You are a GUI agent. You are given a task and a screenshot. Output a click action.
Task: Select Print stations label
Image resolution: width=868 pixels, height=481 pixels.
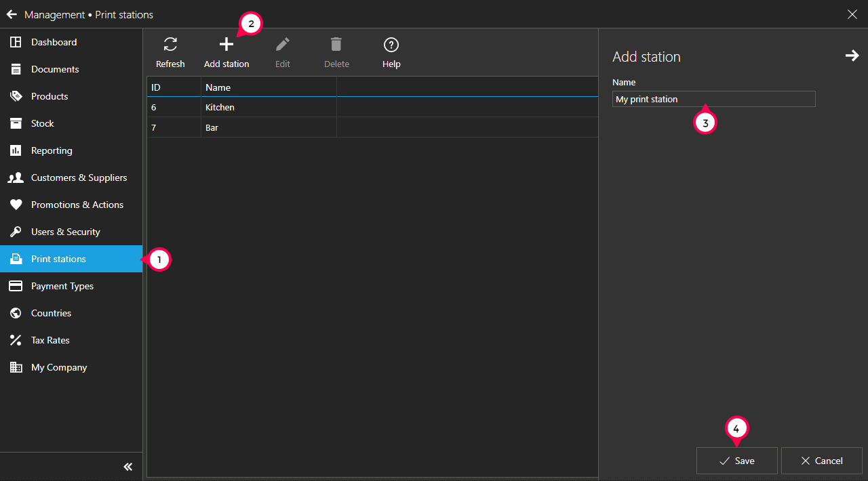[x=58, y=259]
